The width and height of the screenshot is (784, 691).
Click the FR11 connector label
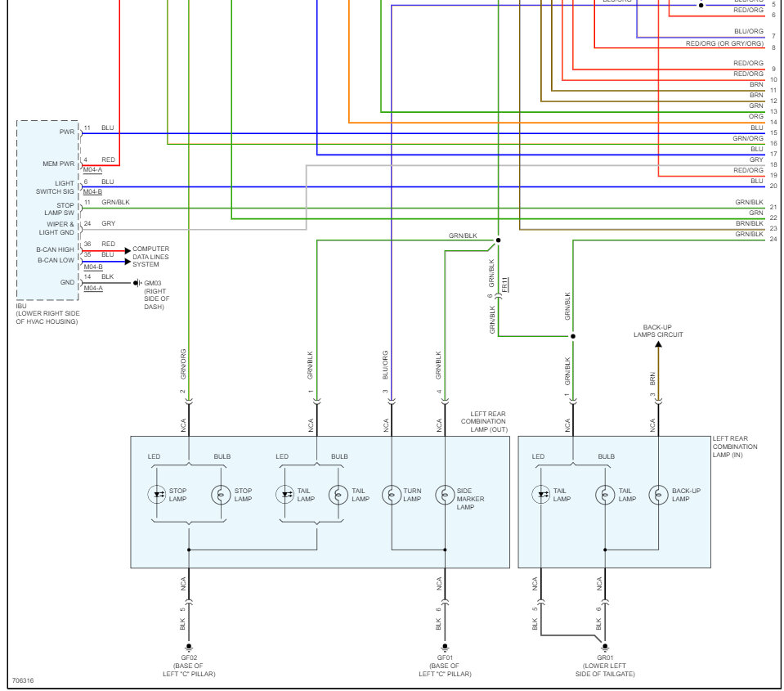(505, 285)
